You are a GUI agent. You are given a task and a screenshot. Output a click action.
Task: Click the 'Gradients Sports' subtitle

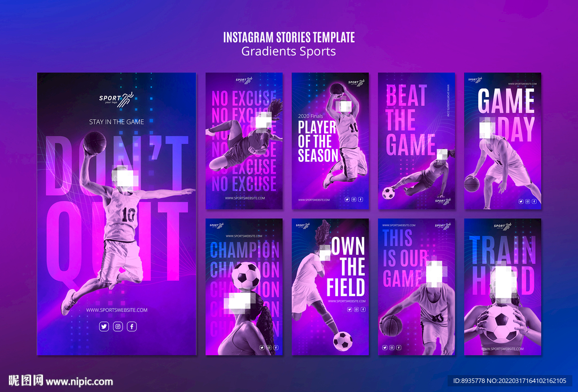[288, 51]
